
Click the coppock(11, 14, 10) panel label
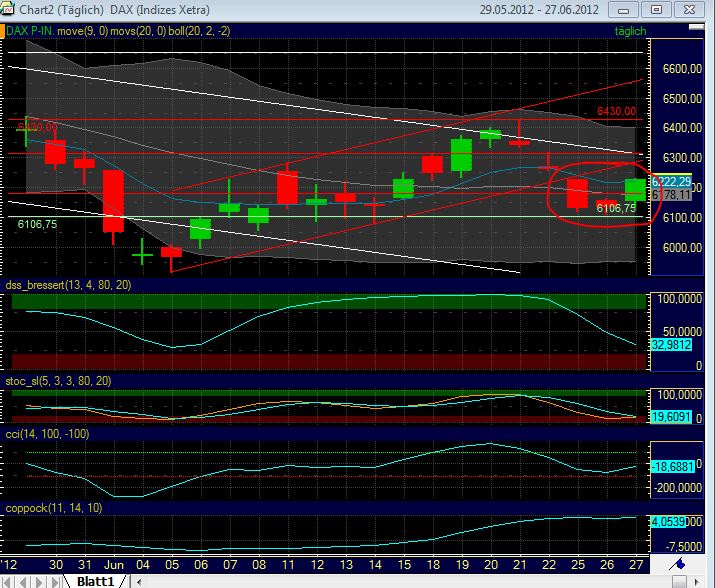(x=54, y=508)
